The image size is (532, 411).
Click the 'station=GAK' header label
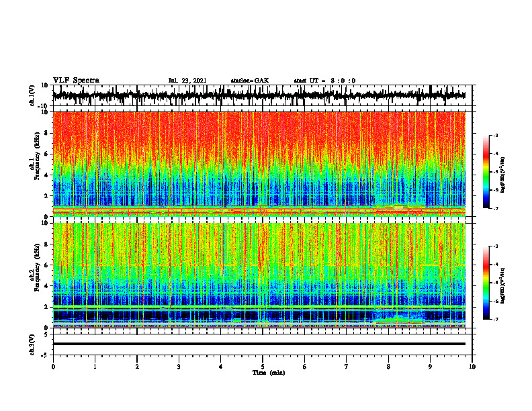(250, 81)
